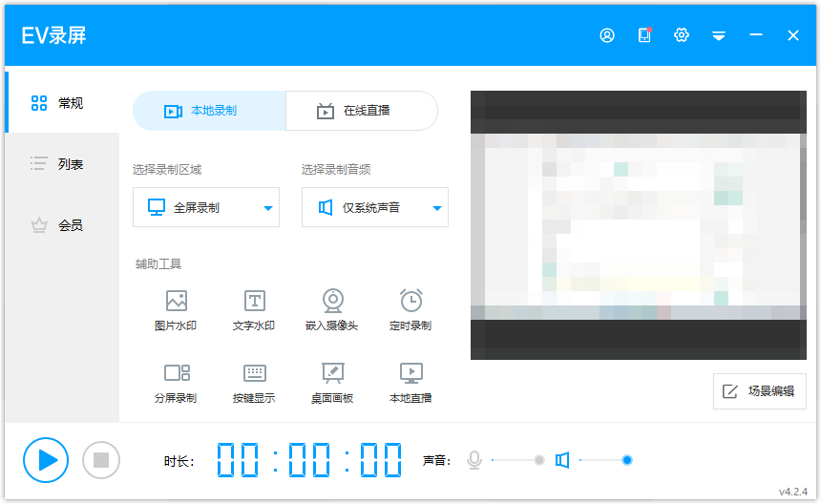Click the 00:00:00 duration timer

(309, 460)
